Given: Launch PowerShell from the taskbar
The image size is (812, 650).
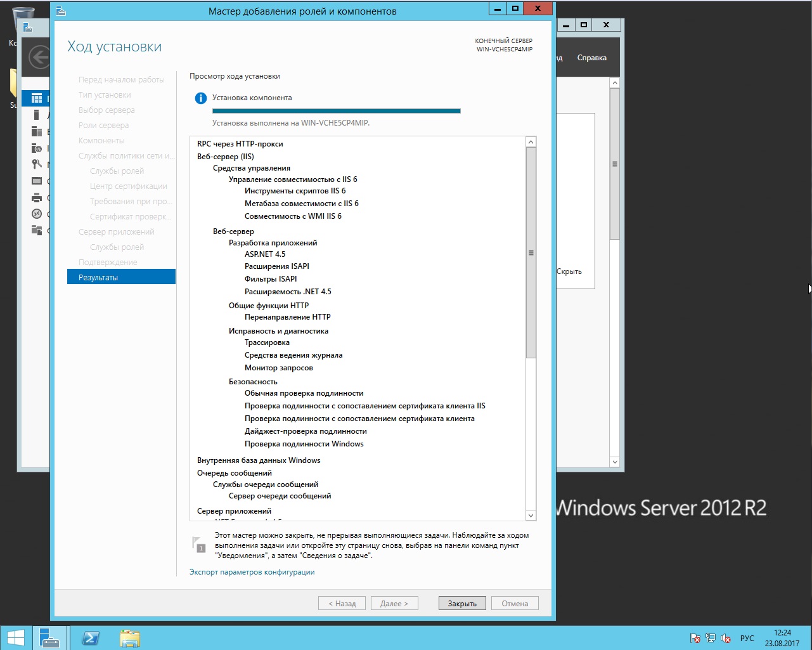Looking at the screenshot, I should [91, 637].
